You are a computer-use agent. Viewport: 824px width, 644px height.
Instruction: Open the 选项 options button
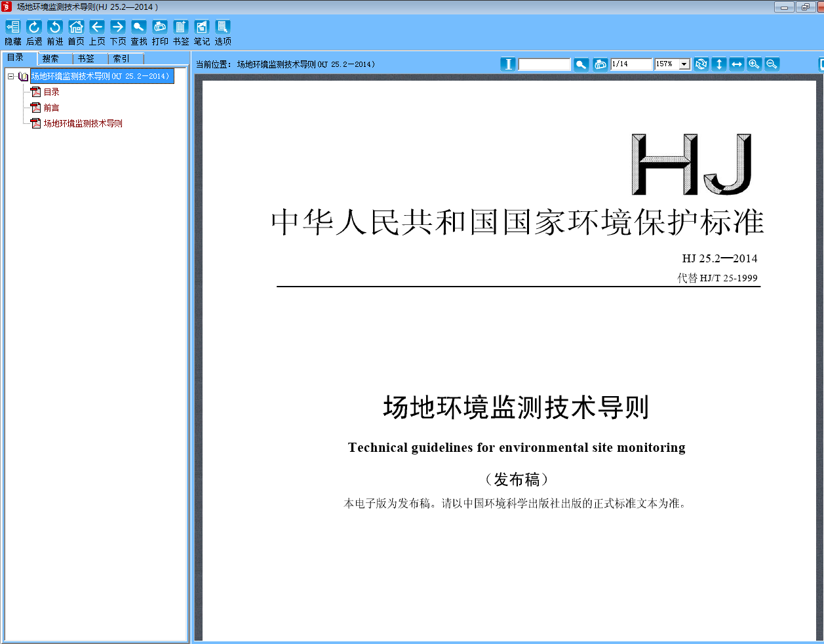(223, 33)
